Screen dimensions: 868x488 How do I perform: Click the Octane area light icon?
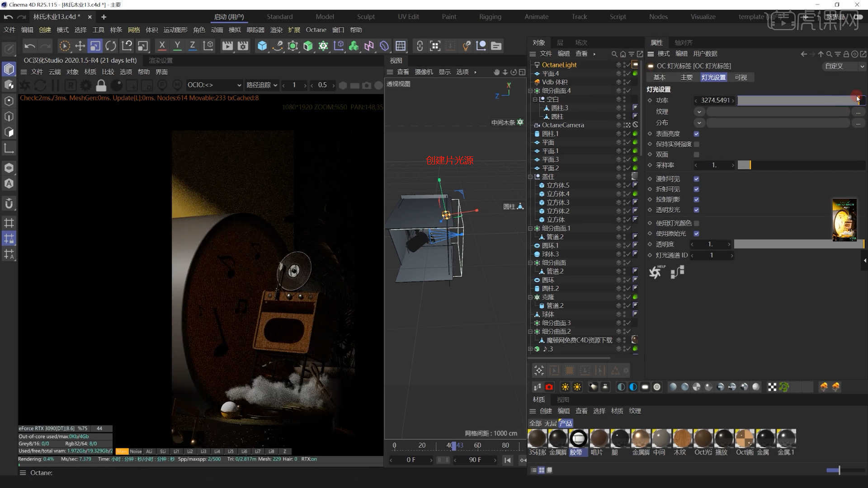(645, 387)
